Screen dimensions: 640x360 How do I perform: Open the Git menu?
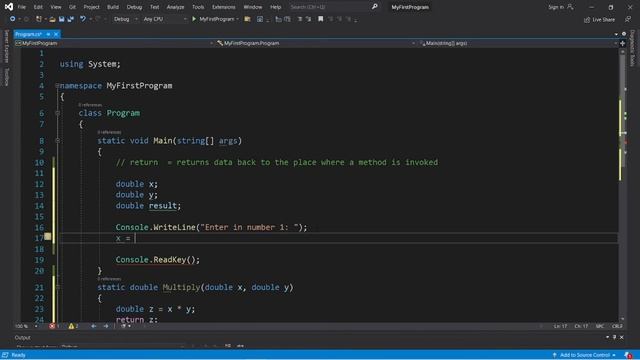[x=72, y=7]
